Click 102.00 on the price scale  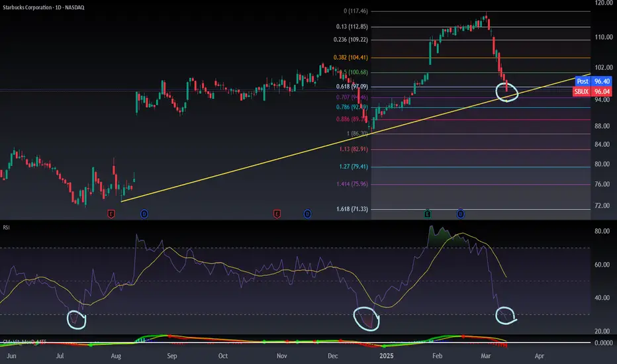[604, 68]
